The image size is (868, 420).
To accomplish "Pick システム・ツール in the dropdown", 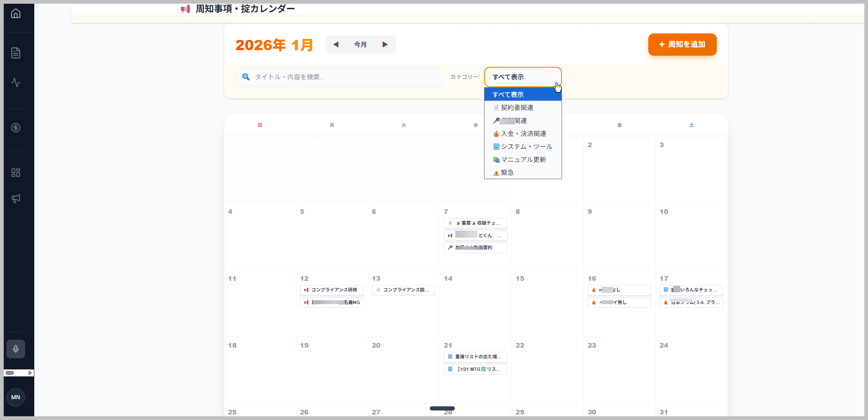I will point(526,147).
